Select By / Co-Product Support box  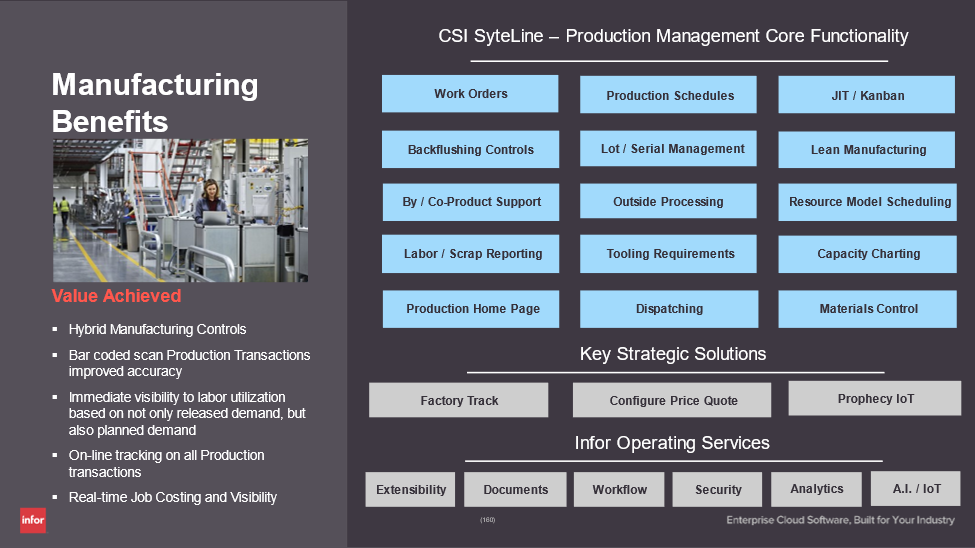471,202
